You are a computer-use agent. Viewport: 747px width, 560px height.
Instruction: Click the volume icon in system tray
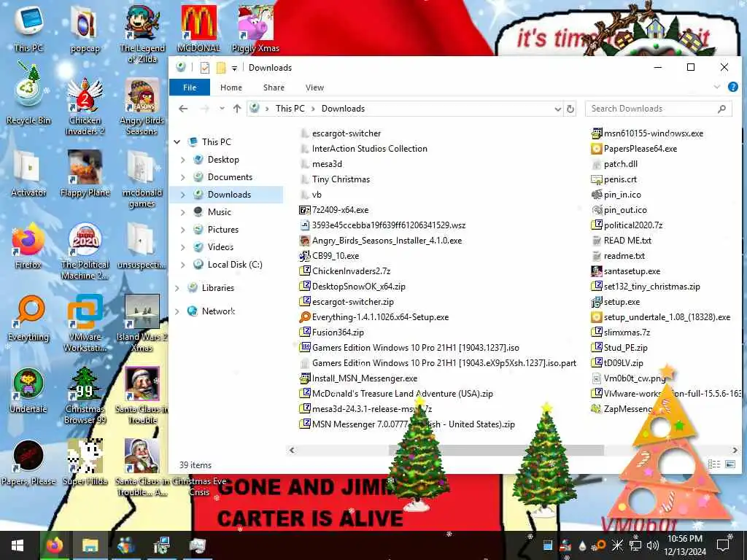(x=652, y=545)
